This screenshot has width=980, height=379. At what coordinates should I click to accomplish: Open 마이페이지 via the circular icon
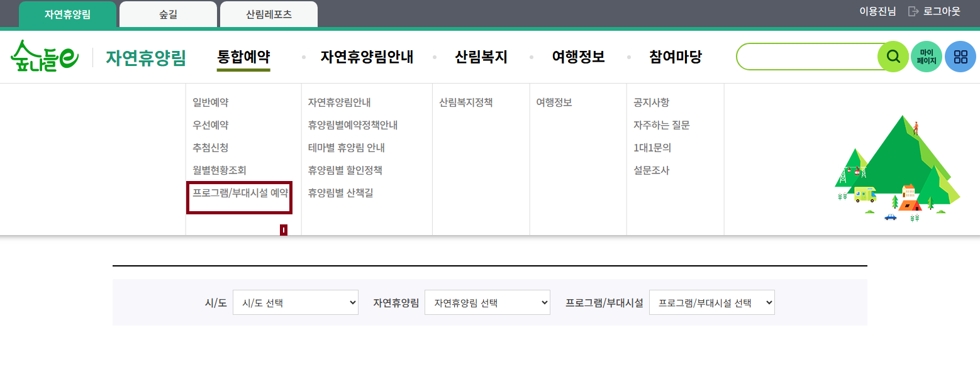(x=926, y=56)
